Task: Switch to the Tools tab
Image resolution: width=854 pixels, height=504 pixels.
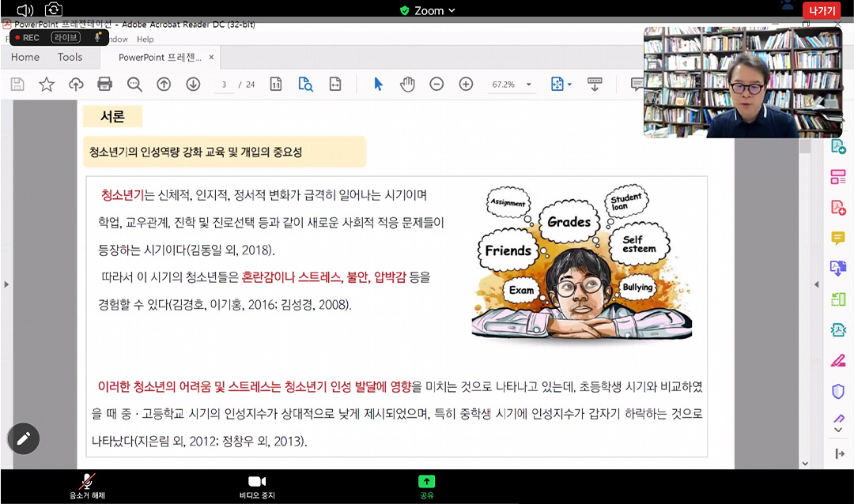Action: (x=70, y=57)
